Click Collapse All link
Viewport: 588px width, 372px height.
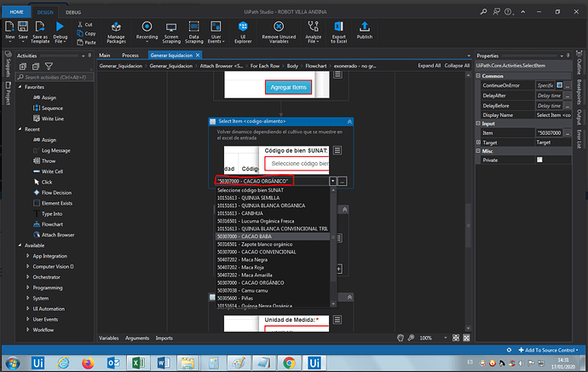point(457,66)
